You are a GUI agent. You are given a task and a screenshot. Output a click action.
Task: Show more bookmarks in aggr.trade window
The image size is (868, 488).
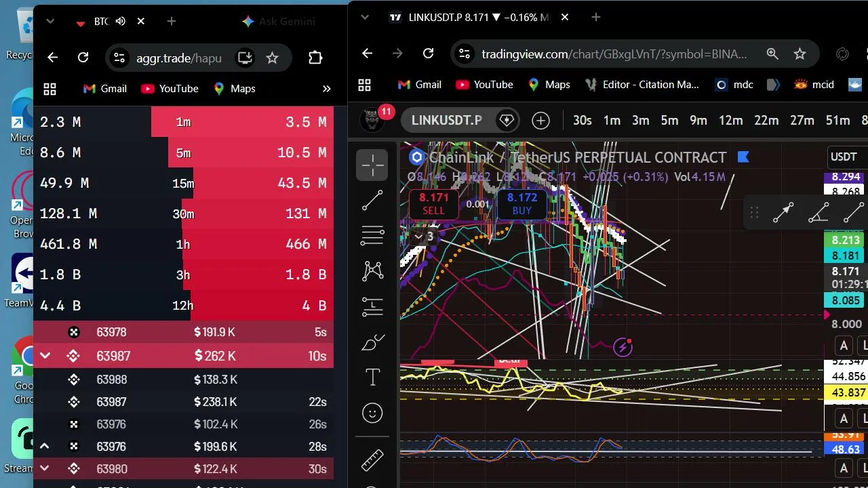click(326, 89)
